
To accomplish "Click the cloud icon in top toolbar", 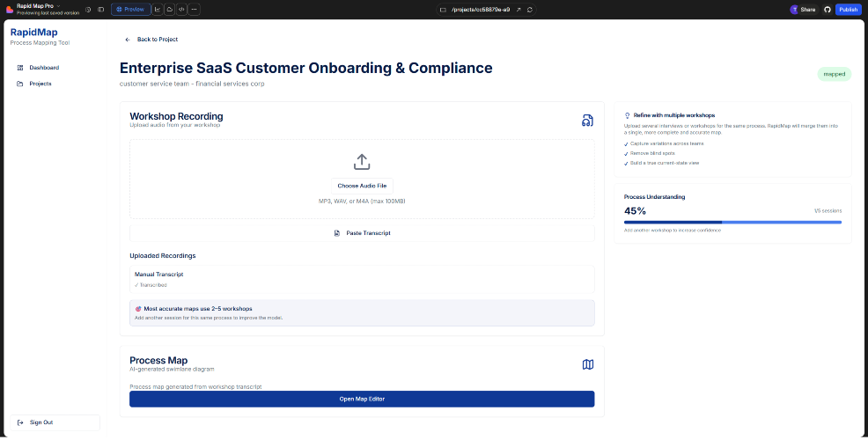I will [x=169, y=10].
